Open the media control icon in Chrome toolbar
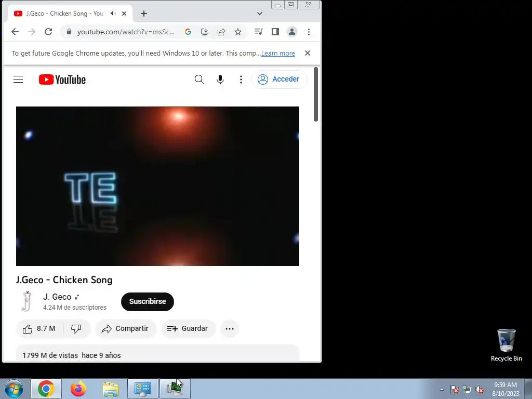Viewport: 532px width, 399px height. pos(259,32)
